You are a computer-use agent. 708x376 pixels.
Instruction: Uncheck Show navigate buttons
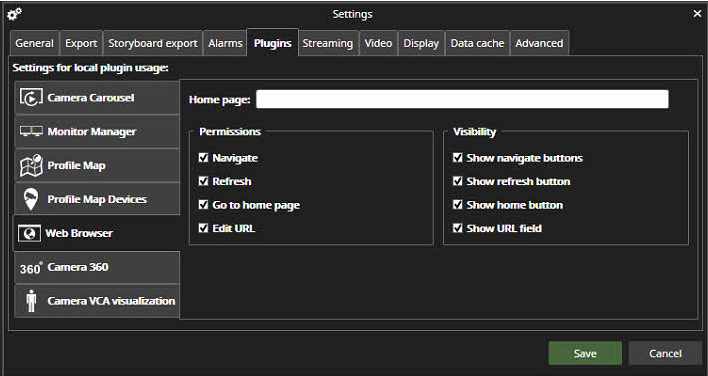tap(457, 158)
